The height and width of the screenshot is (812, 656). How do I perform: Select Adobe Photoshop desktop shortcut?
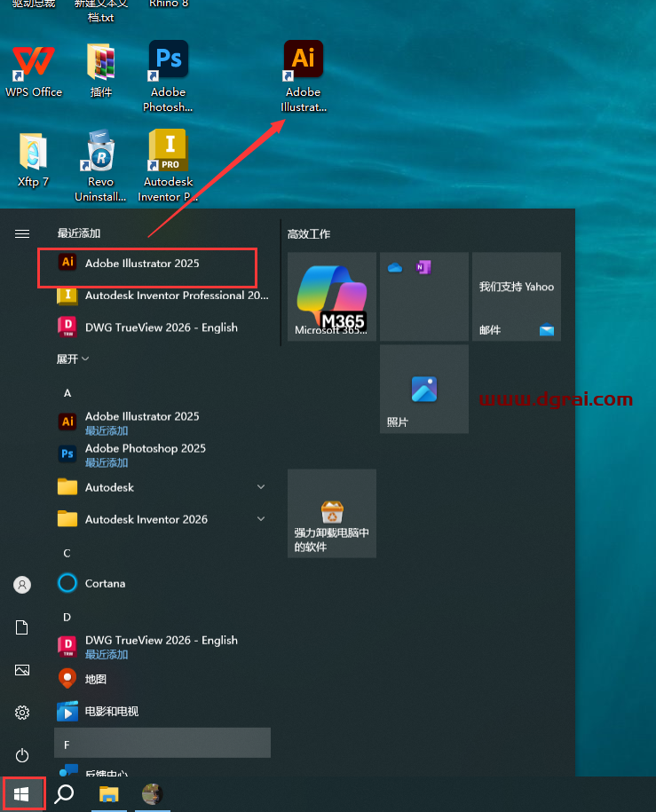(168, 76)
